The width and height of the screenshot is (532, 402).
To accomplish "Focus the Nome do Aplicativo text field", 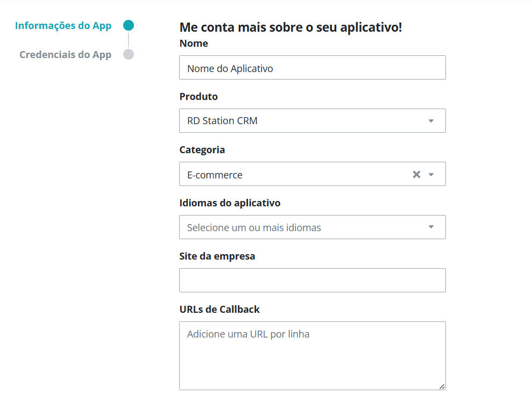I will (312, 68).
